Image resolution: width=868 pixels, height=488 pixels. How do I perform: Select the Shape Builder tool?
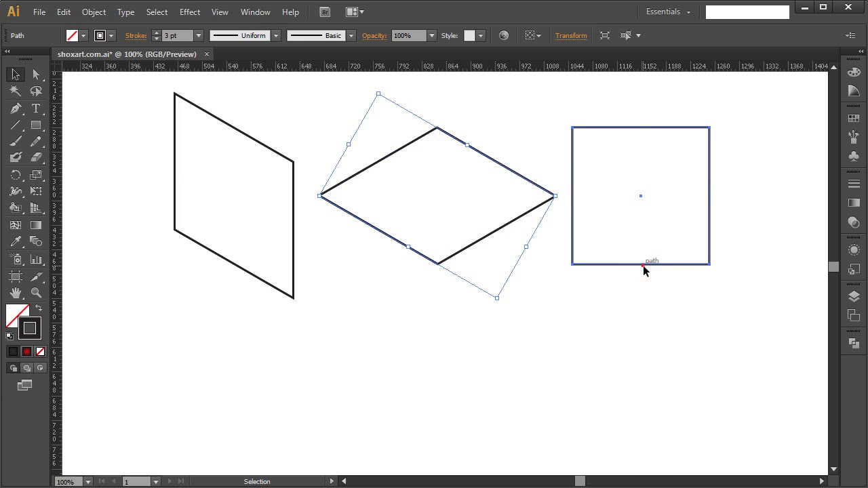(16, 208)
